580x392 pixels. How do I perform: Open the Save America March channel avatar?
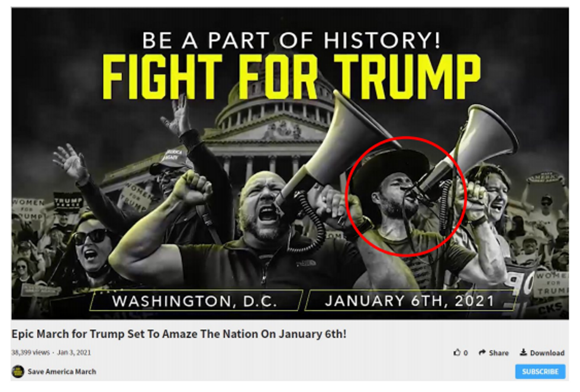coord(18,371)
